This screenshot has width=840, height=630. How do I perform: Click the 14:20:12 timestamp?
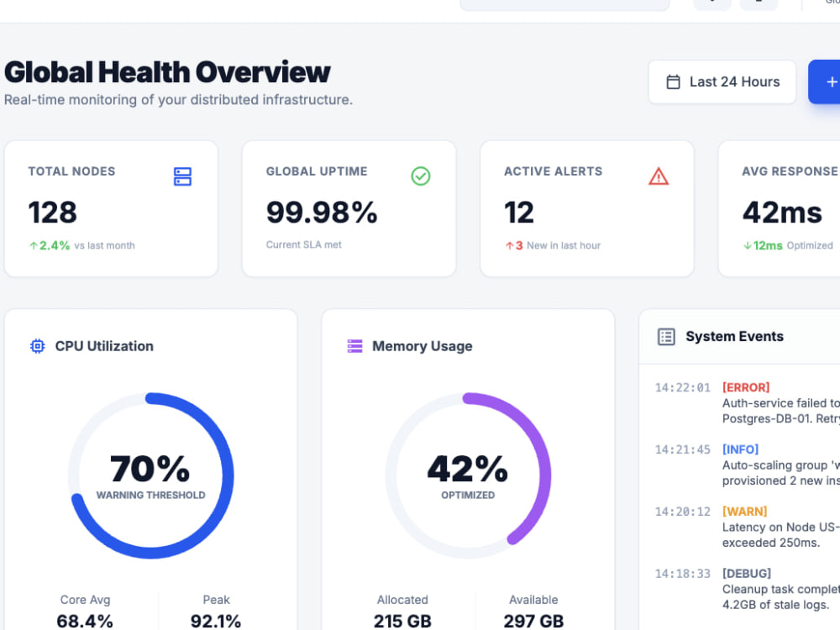click(682, 512)
